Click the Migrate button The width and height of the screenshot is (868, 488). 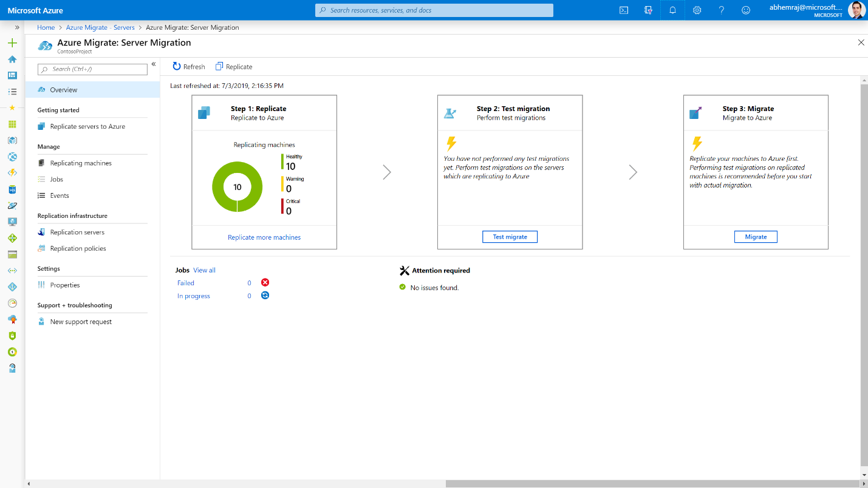pos(756,237)
